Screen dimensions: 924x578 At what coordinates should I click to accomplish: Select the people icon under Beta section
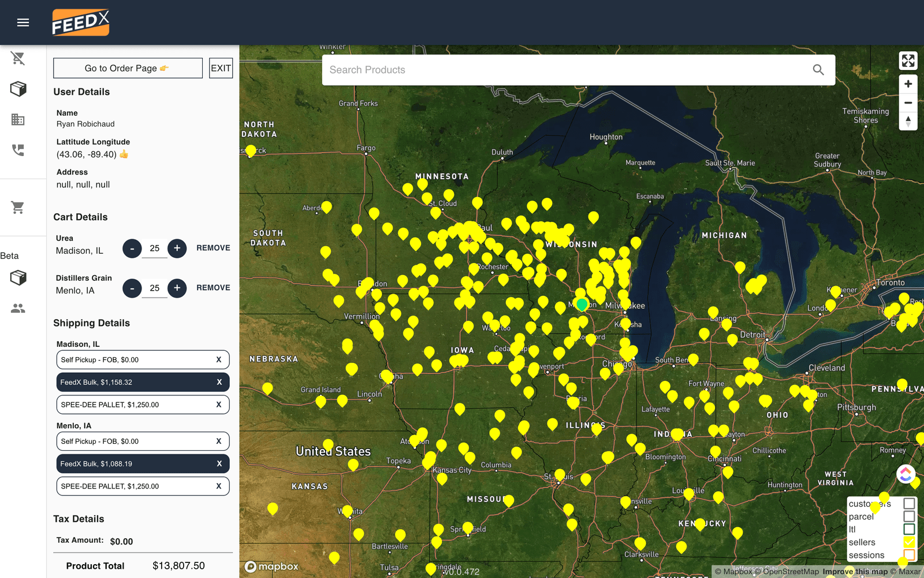[x=18, y=308]
